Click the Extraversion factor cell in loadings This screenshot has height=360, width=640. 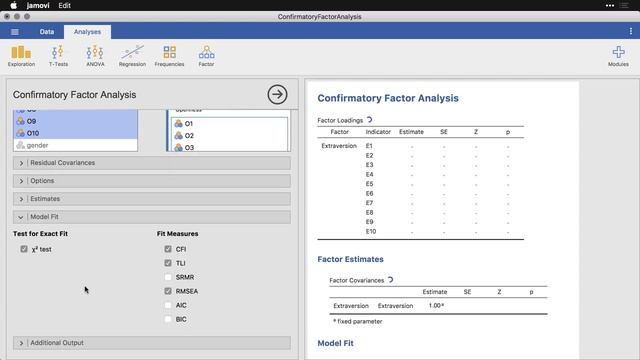pyautogui.click(x=339, y=146)
